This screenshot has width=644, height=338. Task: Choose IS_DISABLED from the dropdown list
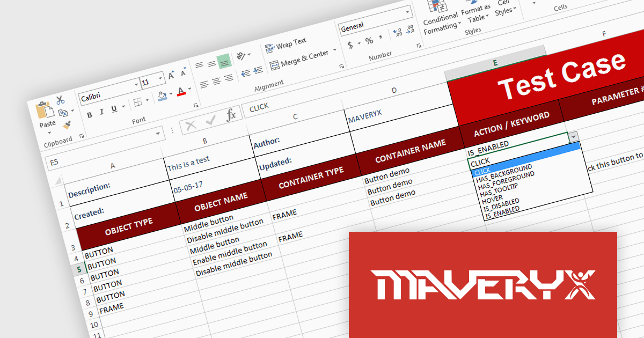(x=501, y=205)
